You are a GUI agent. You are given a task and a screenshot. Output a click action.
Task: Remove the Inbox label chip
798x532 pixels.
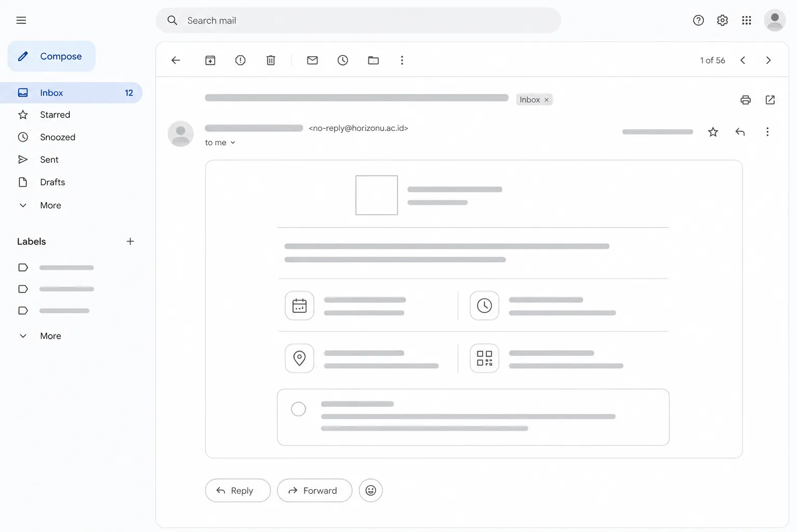coord(547,100)
